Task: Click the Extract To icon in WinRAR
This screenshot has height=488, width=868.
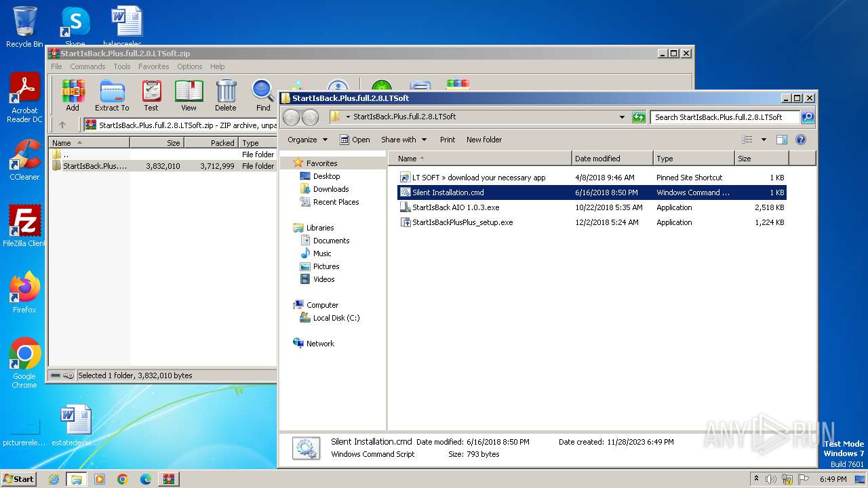Action: (x=112, y=95)
